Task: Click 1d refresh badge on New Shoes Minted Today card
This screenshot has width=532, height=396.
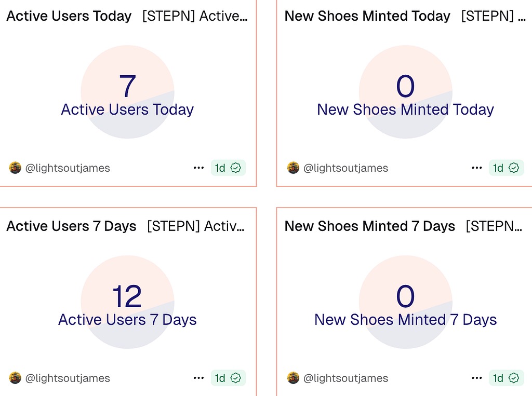Action: click(506, 168)
